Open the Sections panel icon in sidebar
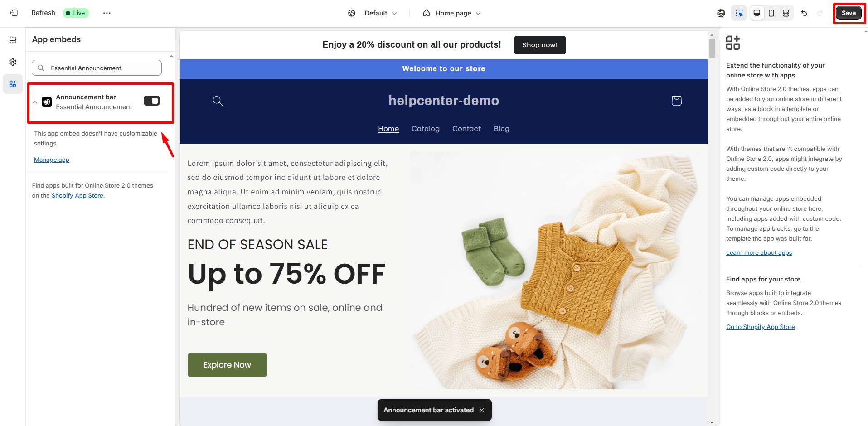 [13, 40]
